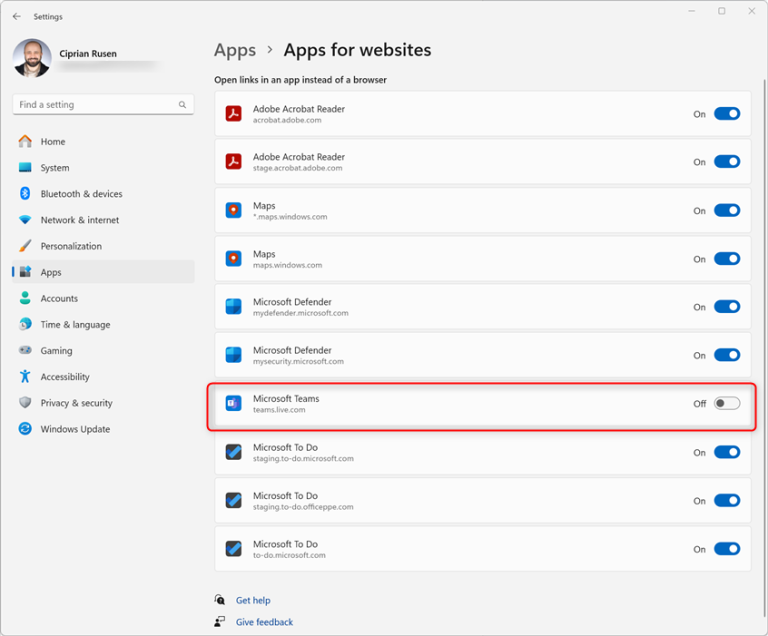The height and width of the screenshot is (636, 768).
Task: Open Time & language label in sidebar
Action: [x=75, y=324]
